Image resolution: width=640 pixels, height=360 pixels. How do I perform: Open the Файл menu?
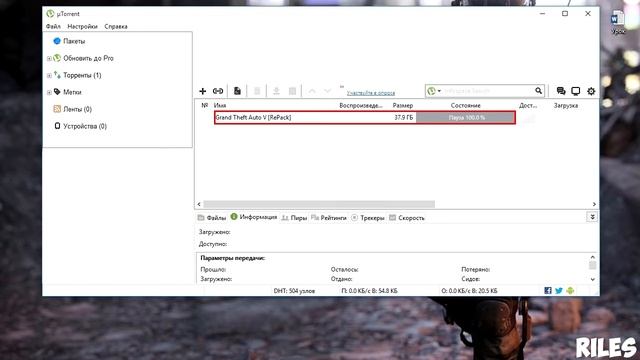[x=53, y=26]
